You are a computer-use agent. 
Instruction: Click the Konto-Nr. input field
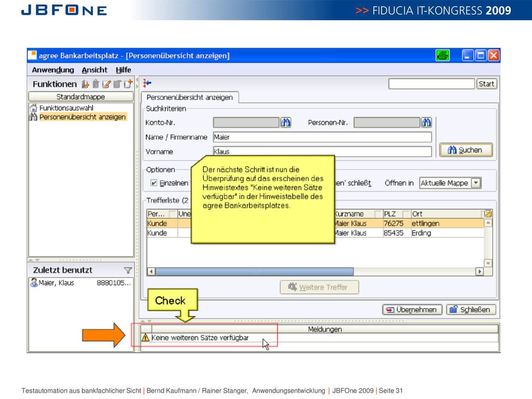[x=246, y=123]
